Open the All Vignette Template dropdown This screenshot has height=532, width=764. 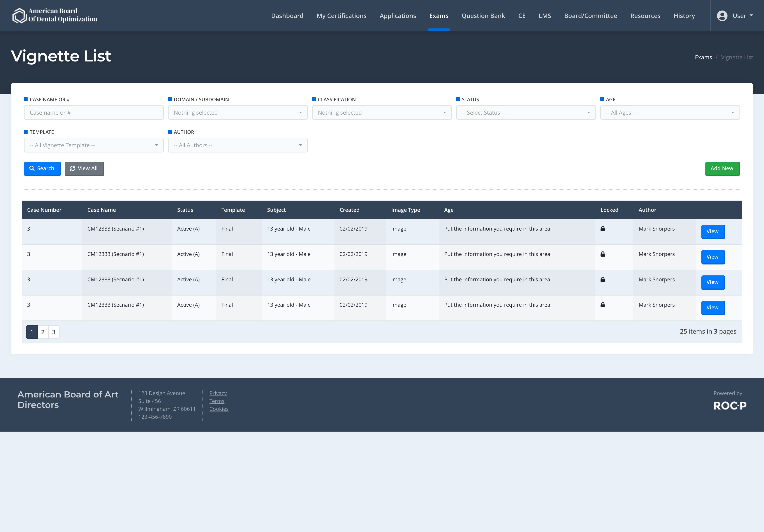pyautogui.click(x=93, y=145)
